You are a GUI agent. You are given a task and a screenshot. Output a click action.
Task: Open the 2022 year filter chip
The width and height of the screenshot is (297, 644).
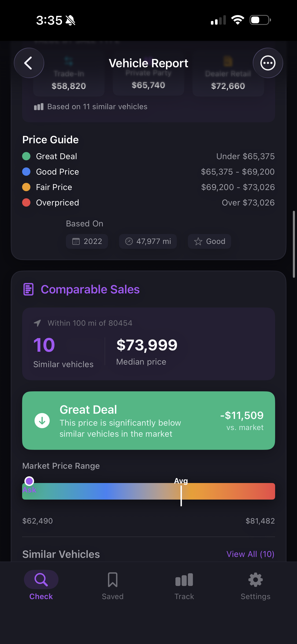[x=87, y=241]
